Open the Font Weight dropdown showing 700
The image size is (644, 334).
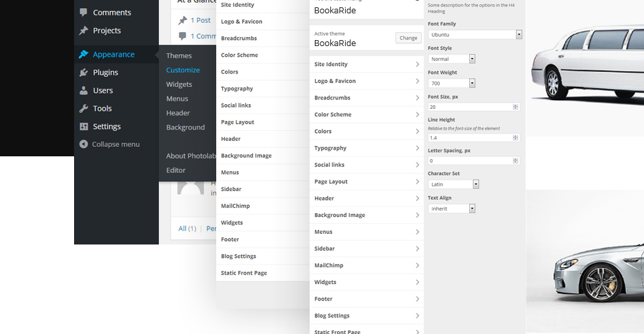451,83
